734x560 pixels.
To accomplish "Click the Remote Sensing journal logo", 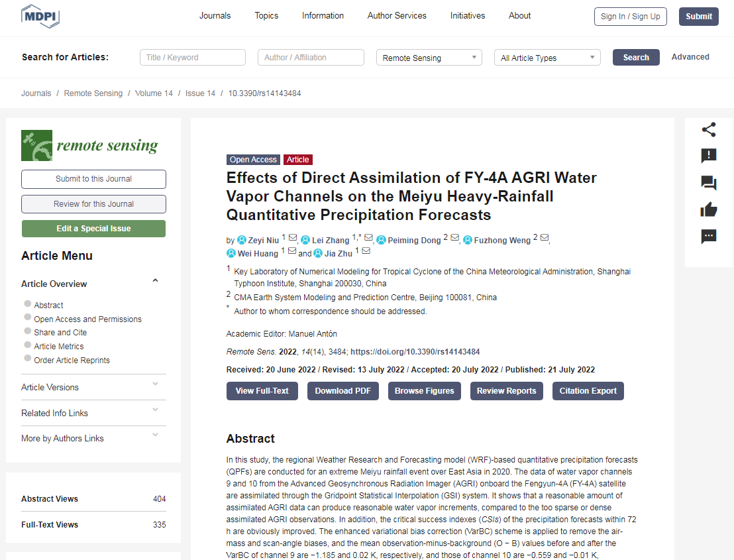I will 90,145.
